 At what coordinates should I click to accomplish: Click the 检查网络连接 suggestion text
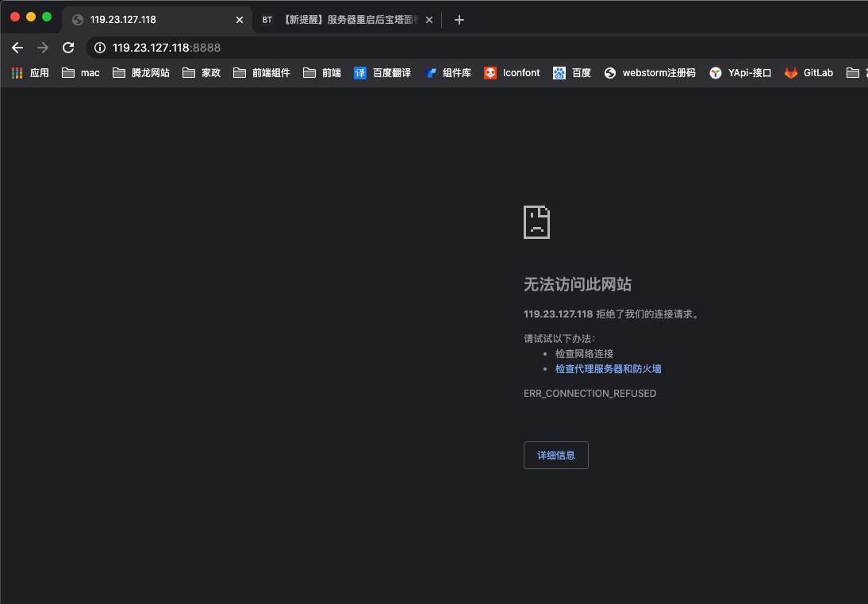coord(584,354)
